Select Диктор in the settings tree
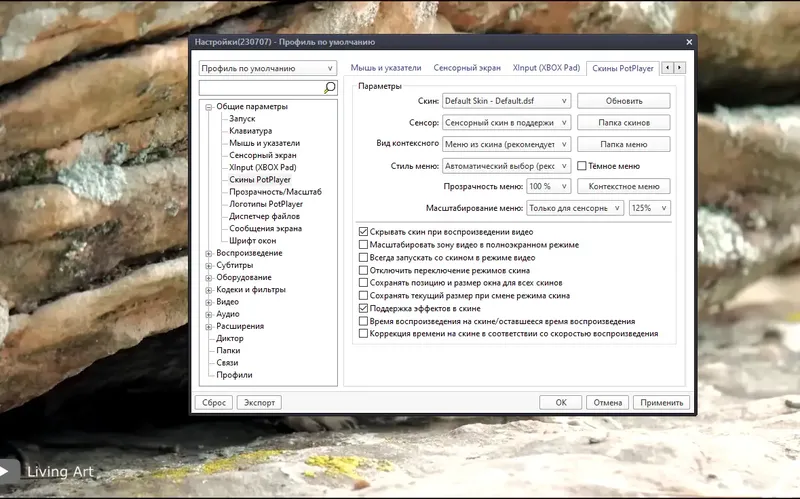The width and height of the screenshot is (800, 499). (x=230, y=338)
